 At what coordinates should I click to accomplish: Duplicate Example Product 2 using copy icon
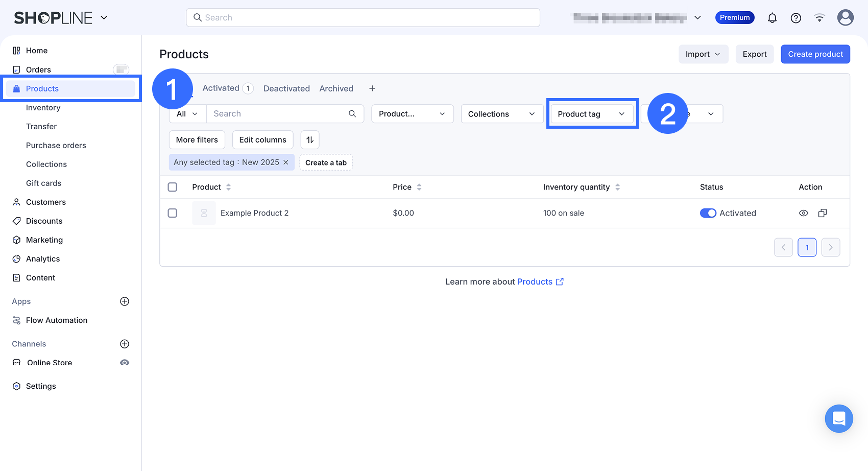click(822, 213)
